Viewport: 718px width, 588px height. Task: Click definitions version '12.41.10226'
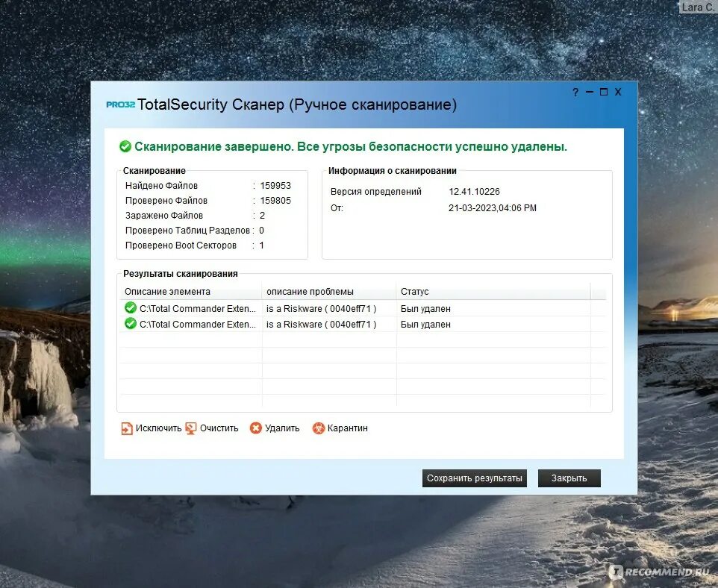point(474,192)
